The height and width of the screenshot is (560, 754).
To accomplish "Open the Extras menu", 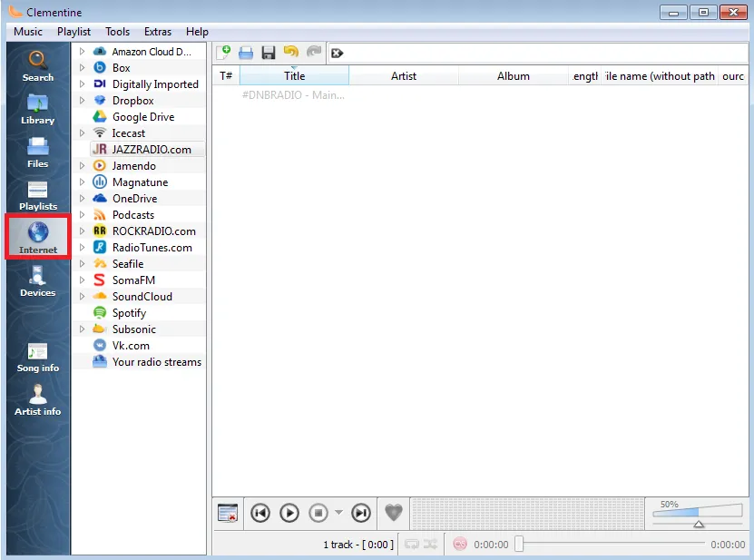I will click(x=158, y=32).
